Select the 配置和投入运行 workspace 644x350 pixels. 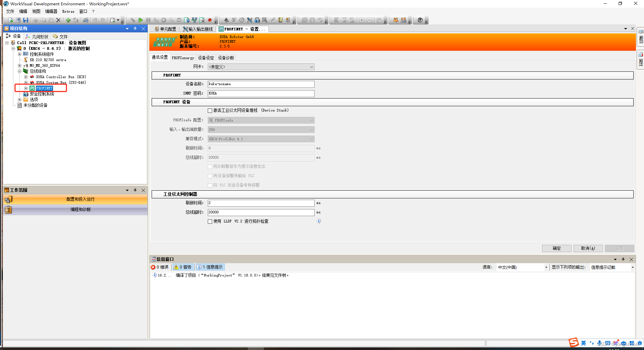75,199
